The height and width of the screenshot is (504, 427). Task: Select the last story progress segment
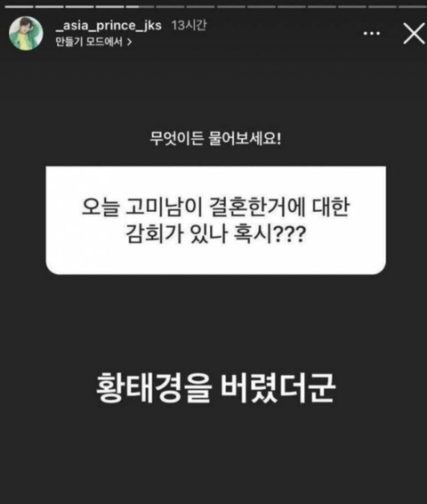coord(412,6)
